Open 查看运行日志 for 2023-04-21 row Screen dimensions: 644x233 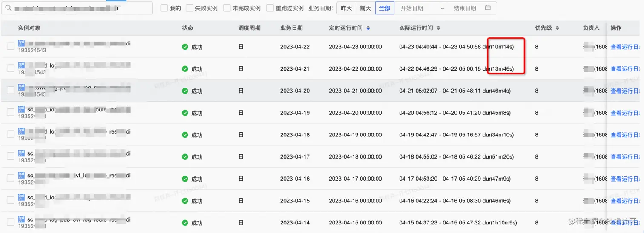625,69
